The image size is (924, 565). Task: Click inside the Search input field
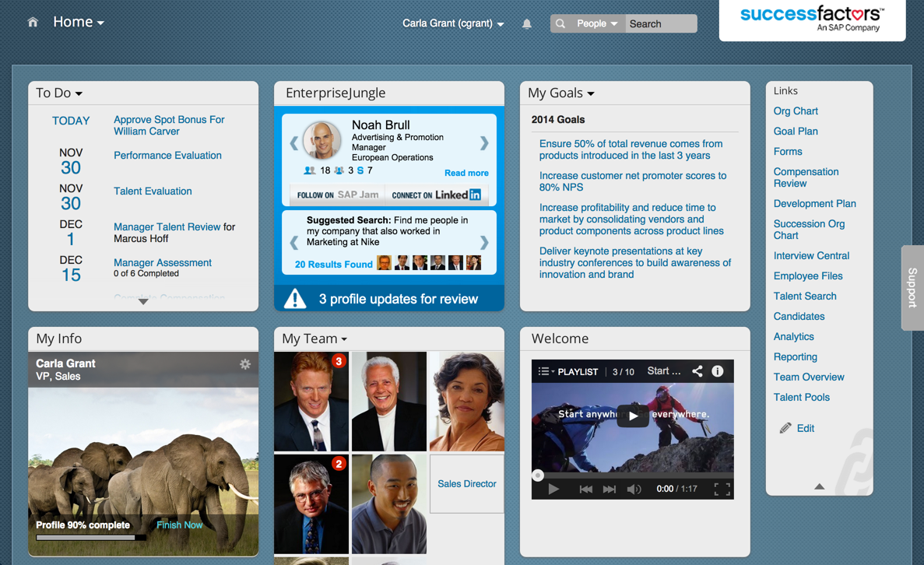660,23
